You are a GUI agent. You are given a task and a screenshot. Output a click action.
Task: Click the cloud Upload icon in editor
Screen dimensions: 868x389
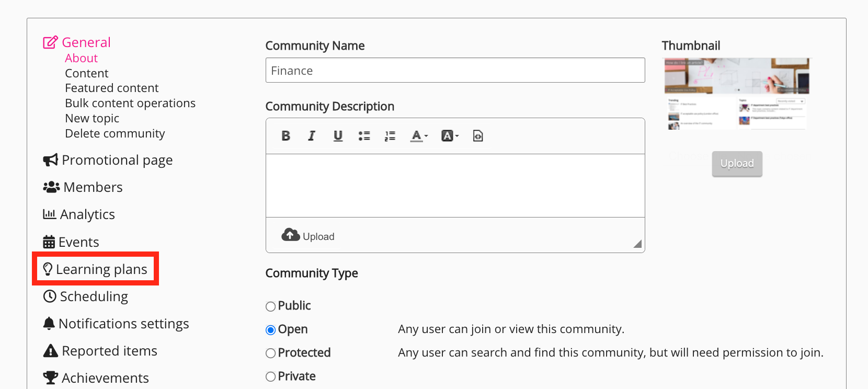point(291,235)
